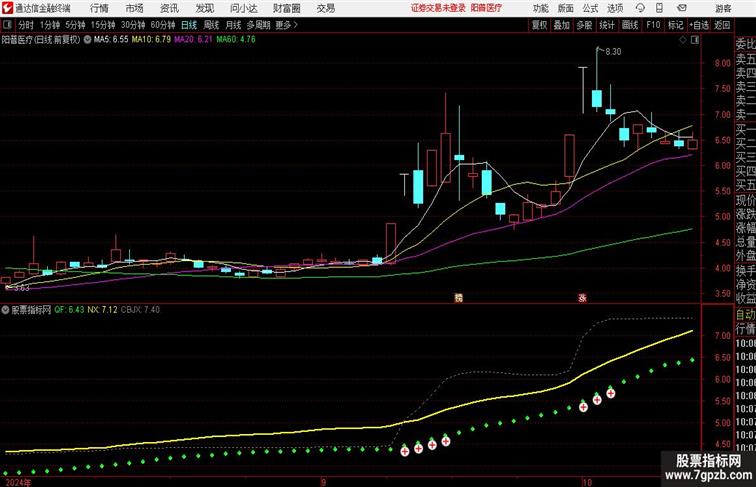Click the 画线 drawing button
The width and height of the screenshot is (756, 487).
(630, 25)
